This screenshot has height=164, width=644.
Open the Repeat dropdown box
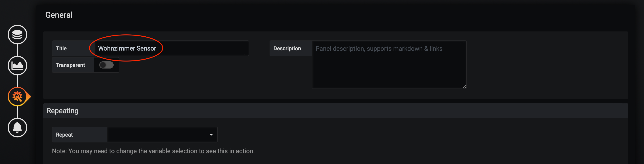tap(162, 135)
